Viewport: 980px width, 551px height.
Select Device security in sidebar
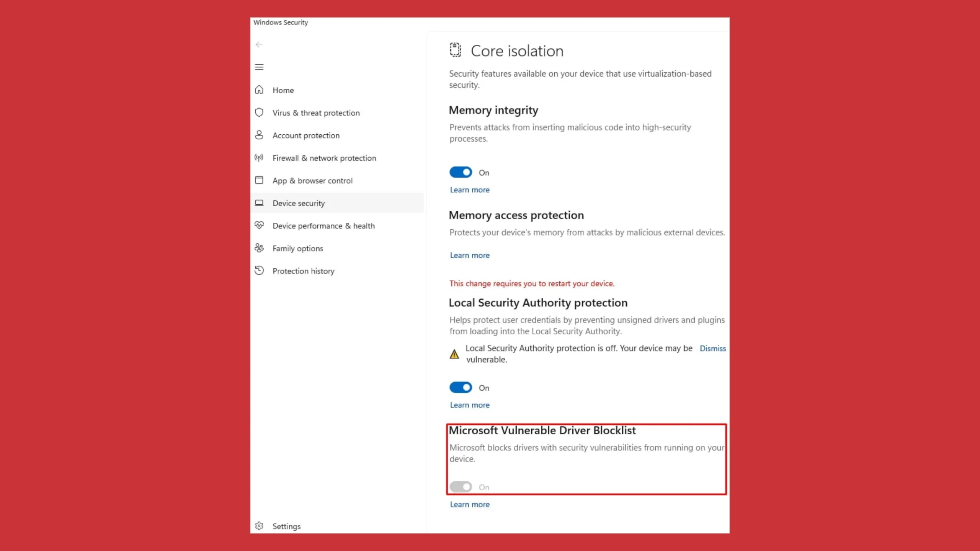(337, 203)
